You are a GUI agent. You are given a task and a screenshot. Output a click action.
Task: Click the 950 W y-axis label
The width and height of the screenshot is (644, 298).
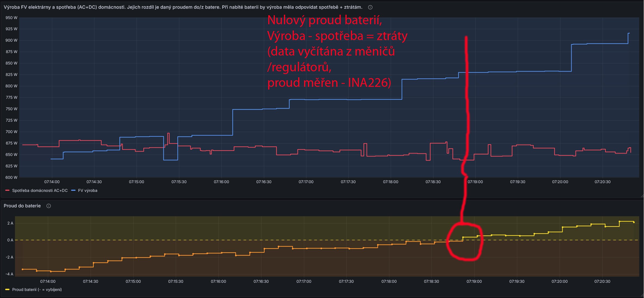click(x=11, y=18)
